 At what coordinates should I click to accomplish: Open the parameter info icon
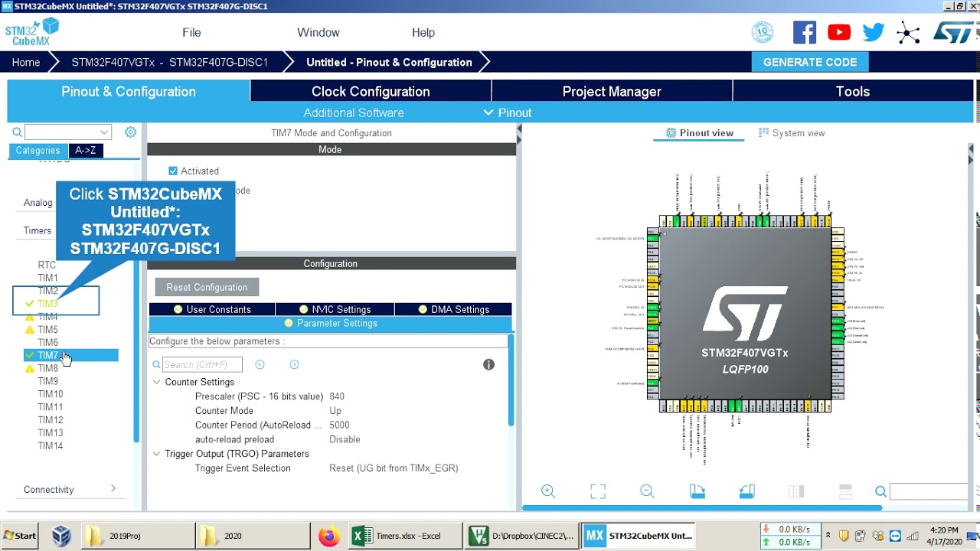(x=488, y=364)
